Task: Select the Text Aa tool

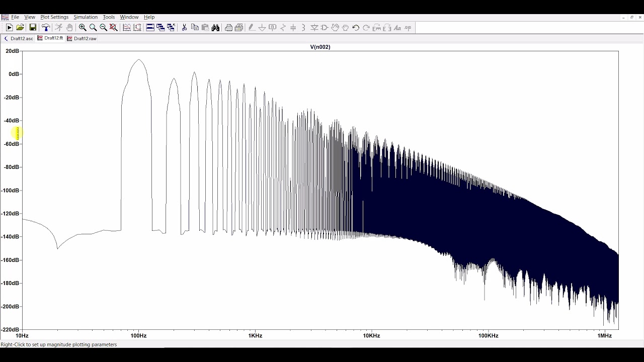Action: point(397,28)
